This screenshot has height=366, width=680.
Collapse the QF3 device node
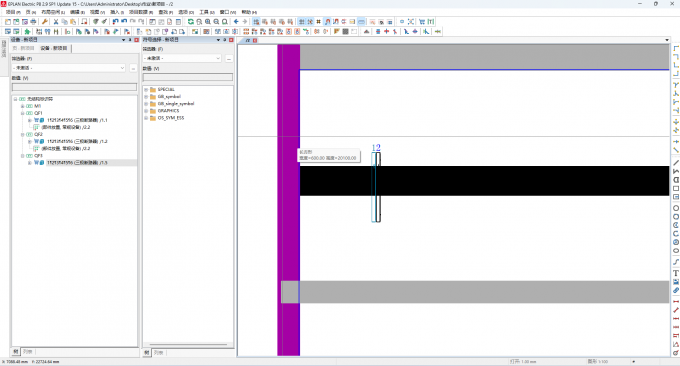click(x=23, y=156)
